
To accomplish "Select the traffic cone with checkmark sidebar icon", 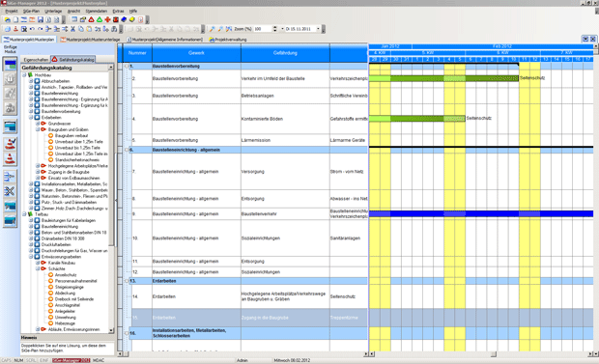I will [x=10, y=144].
